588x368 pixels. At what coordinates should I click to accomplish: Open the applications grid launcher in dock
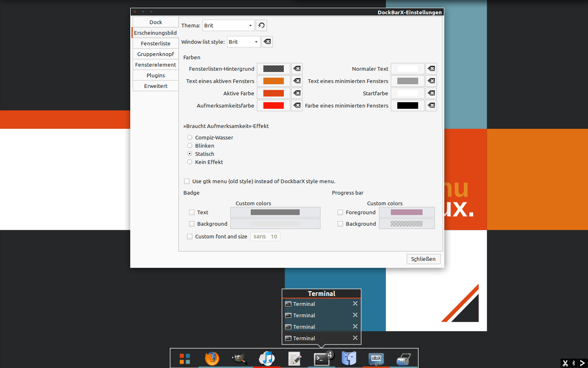tap(185, 359)
